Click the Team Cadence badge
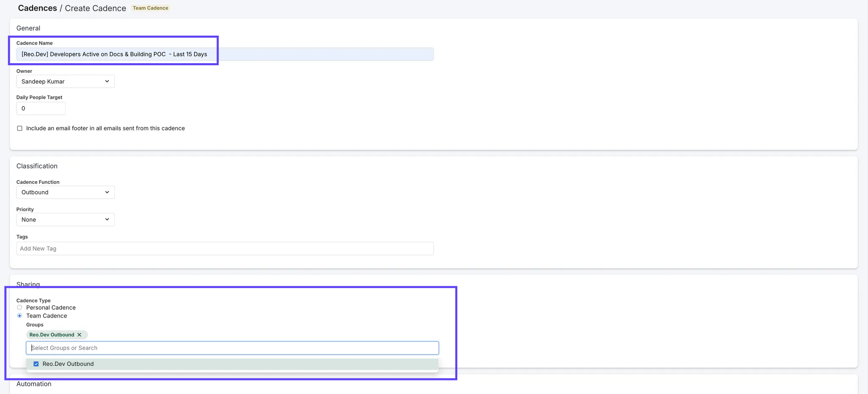868x394 pixels. coord(150,8)
